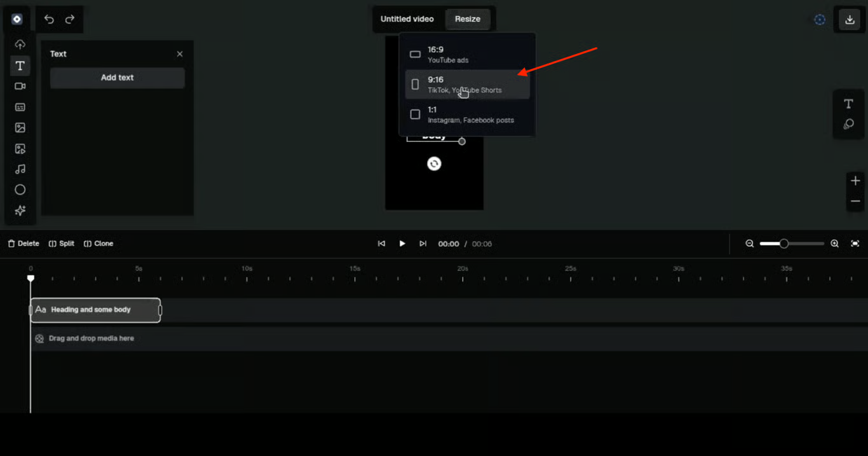Open the video camera recording tool
This screenshot has height=456, width=868.
coord(20,86)
